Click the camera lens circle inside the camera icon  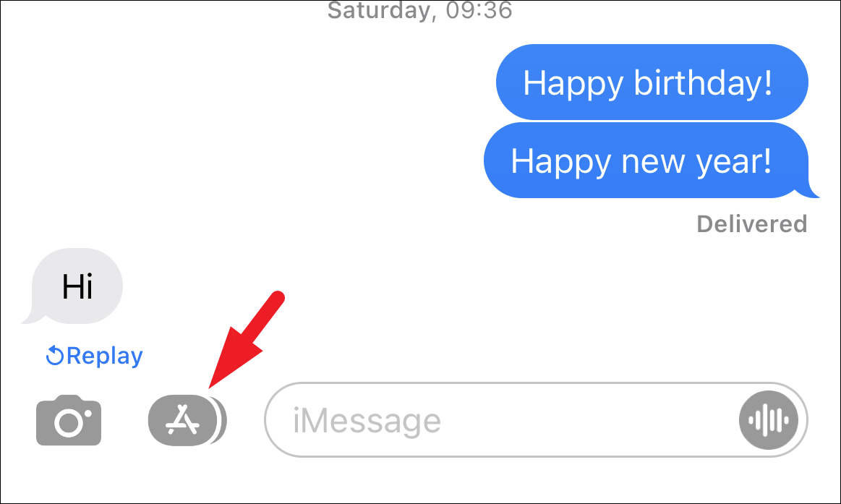coord(69,422)
